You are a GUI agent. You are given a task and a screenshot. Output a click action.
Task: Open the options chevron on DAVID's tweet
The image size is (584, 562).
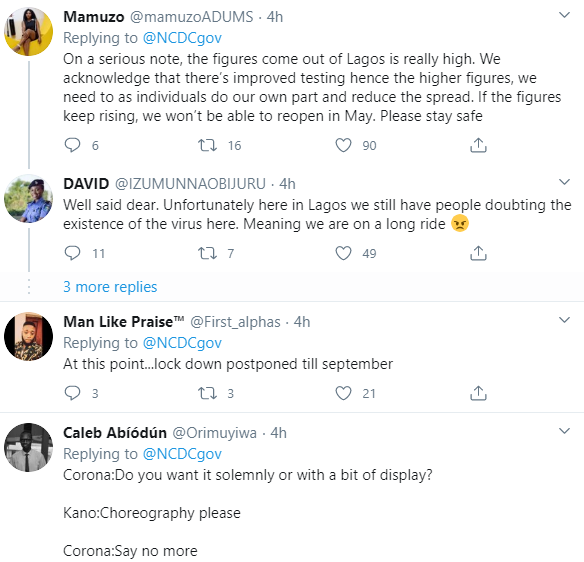click(565, 182)
